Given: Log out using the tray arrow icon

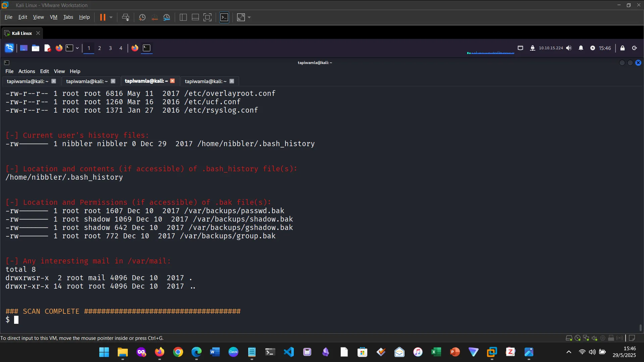Looking at the screenshot, I should point(634,48).
